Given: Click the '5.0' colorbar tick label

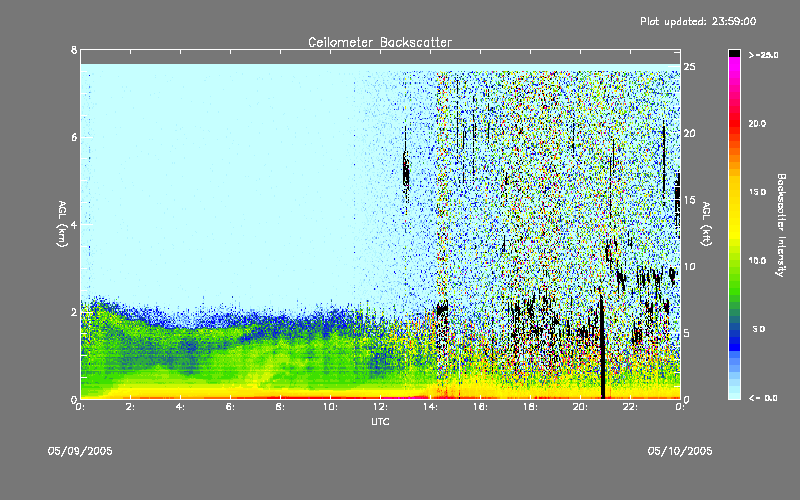Looking at the screenshot, I should (x=759, y=329).
